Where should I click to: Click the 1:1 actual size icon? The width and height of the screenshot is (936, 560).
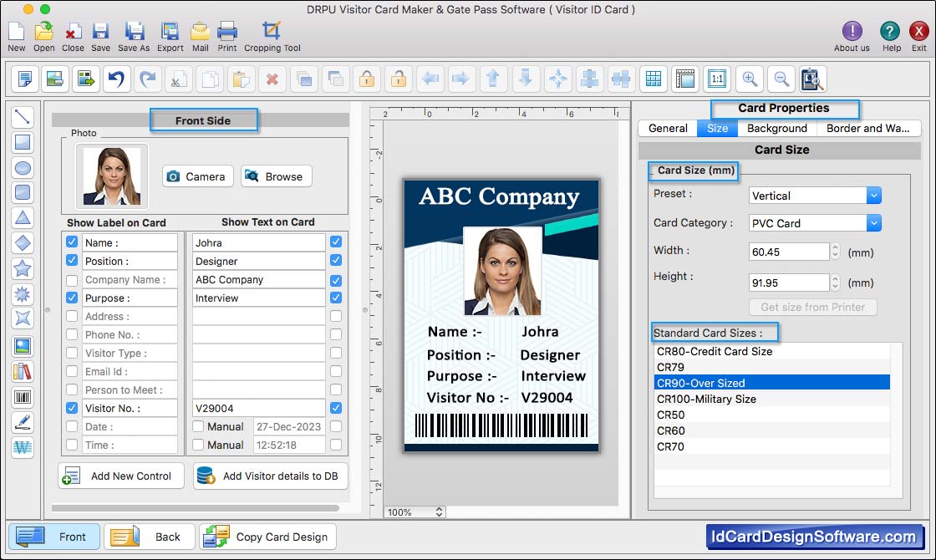[717, 79]
